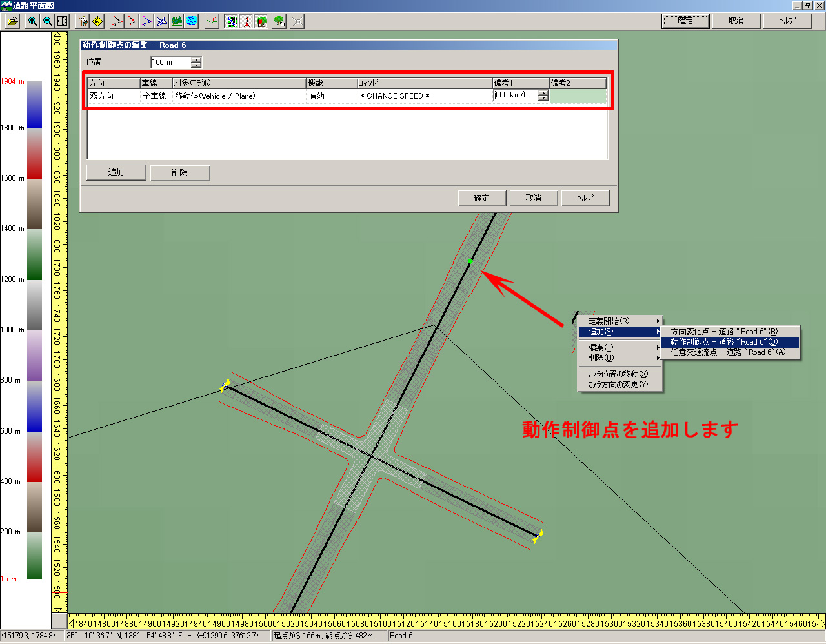
Task: Raise speed value with up spinner arrow
Action: pos(543,92)
